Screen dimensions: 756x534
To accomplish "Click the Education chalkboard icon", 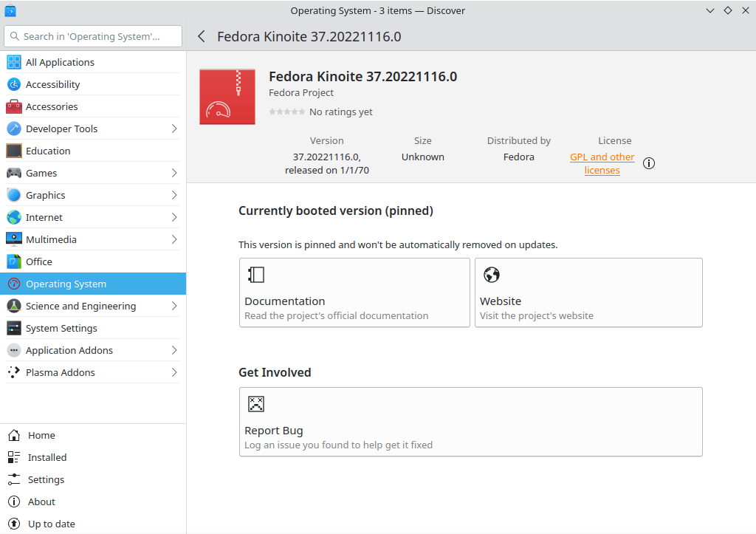I will pyautogui.click(x=14, y=151).
